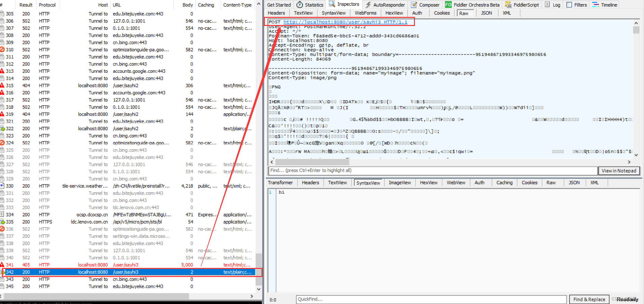Click session list horizontal scrollbar right arrow
644x304 pixels.
252,296
